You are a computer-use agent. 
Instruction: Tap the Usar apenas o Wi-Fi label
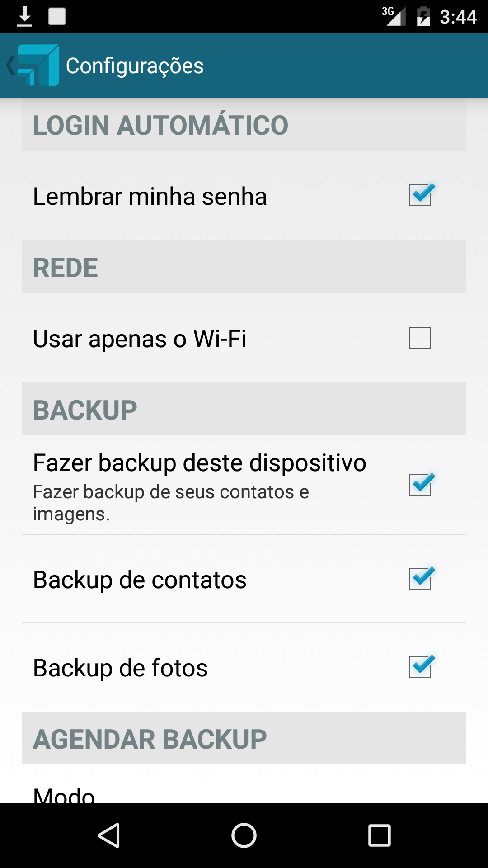[140, 339]
